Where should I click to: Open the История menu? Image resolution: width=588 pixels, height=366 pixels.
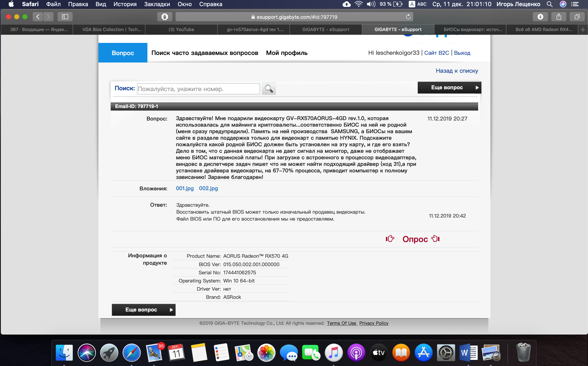coord(125,4)
